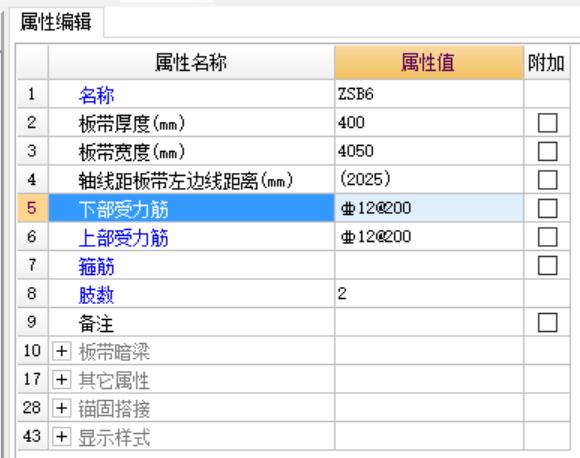Tick the 附加 checkbox for 箍筋

coord(547,265)
